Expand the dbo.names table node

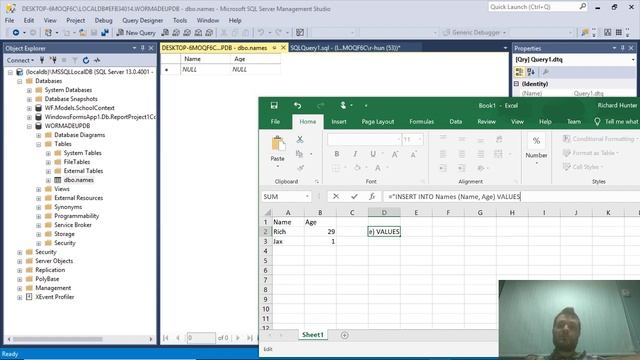[x=48, y=180]
